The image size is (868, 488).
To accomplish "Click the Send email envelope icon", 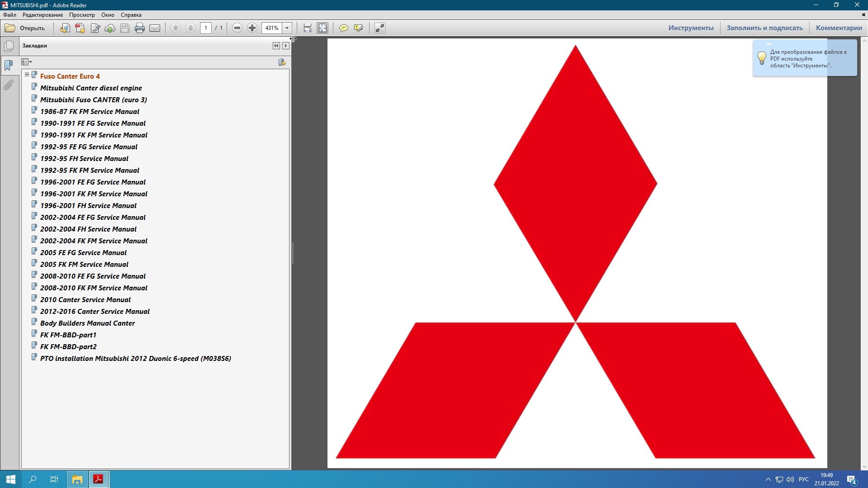I will pyautogui.click(x=155, y=28).
